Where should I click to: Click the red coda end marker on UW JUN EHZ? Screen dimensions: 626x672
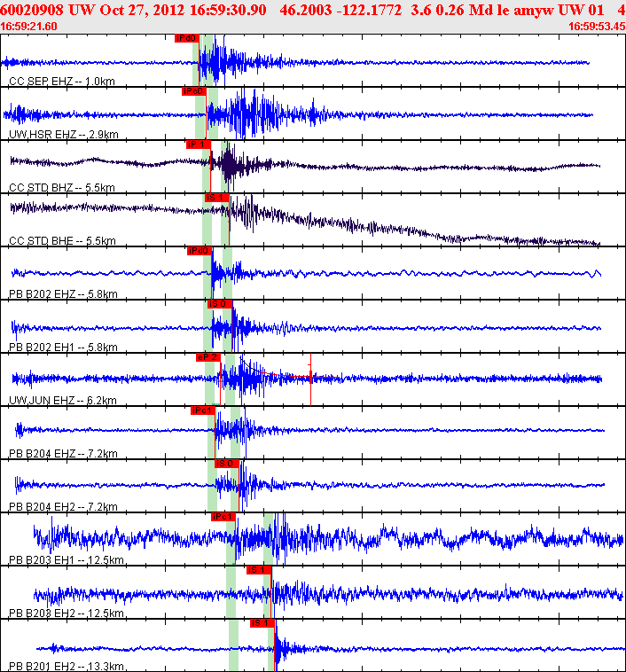[311, 379]
